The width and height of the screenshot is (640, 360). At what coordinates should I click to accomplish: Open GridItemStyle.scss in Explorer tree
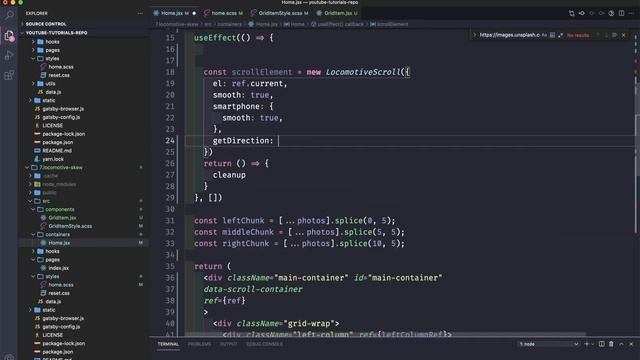(70, 226)
